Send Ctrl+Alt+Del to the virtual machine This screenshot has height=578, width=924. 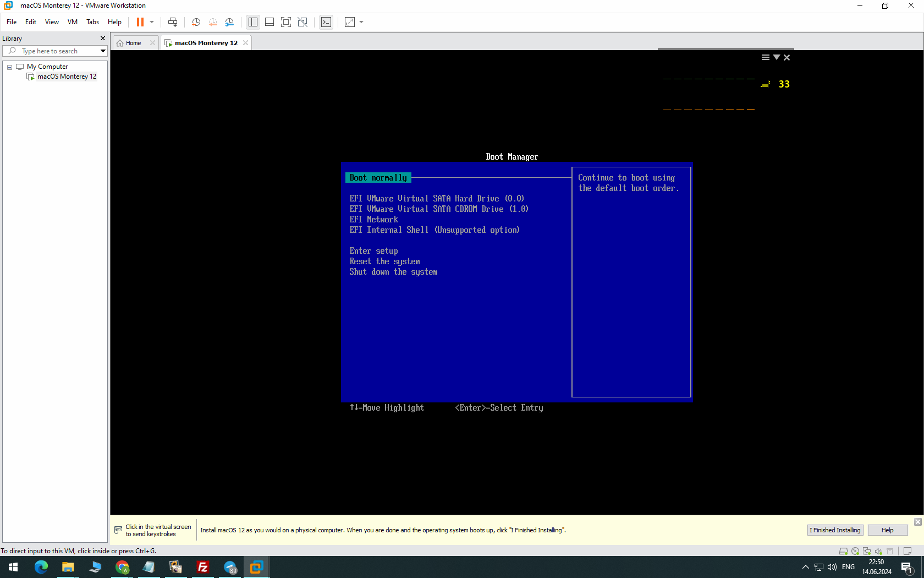(x=173, y=22)
